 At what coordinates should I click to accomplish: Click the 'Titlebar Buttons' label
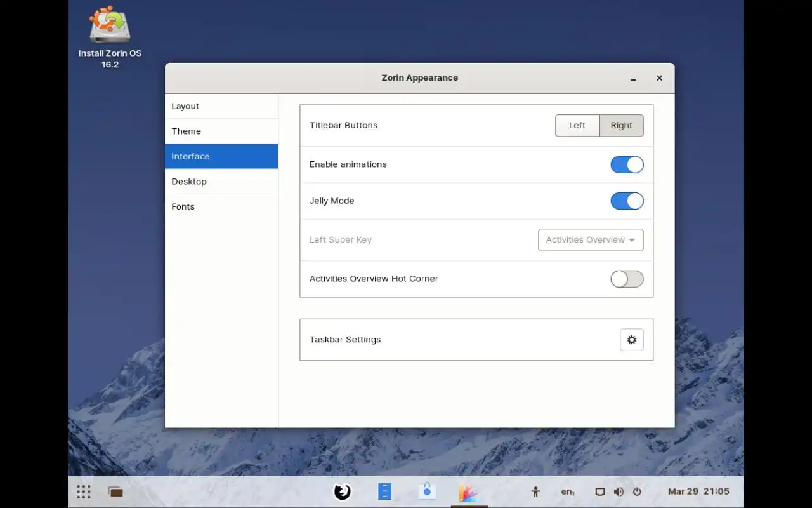tap(343, 126)
